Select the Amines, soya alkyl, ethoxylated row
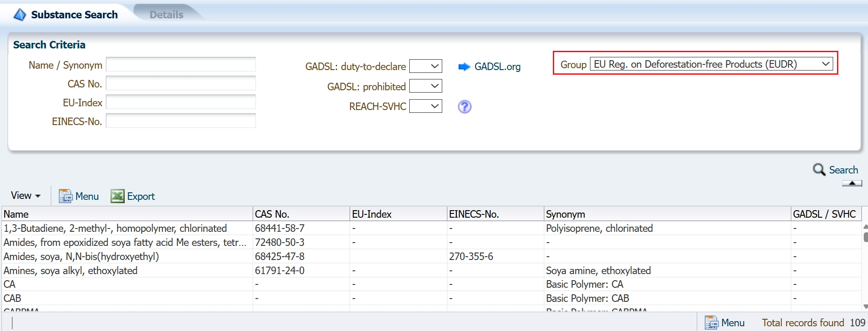The width and height of the screenshot is (868, 331). [71, 270]
